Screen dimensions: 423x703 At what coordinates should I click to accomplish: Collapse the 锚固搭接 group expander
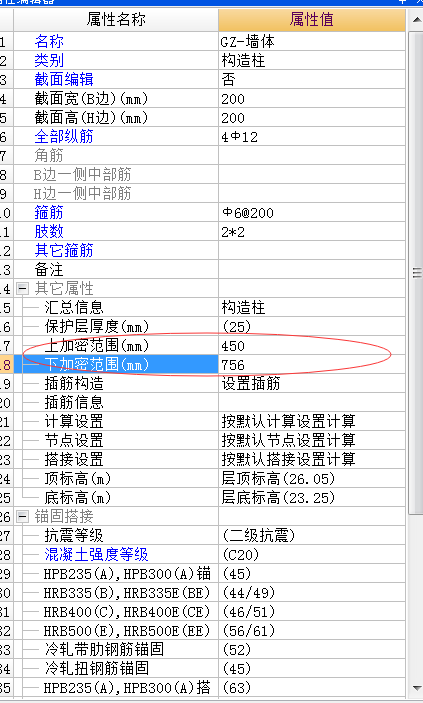tap(22, 516)
